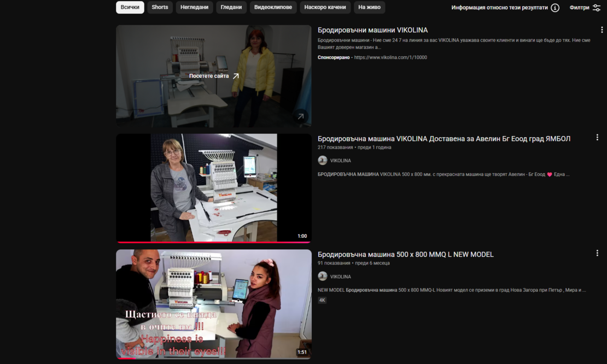Click the description starting NEW MODEL Бродировъчна машина
The width and height of the screenshot is (607, 364).
click(x=452, y=290)
